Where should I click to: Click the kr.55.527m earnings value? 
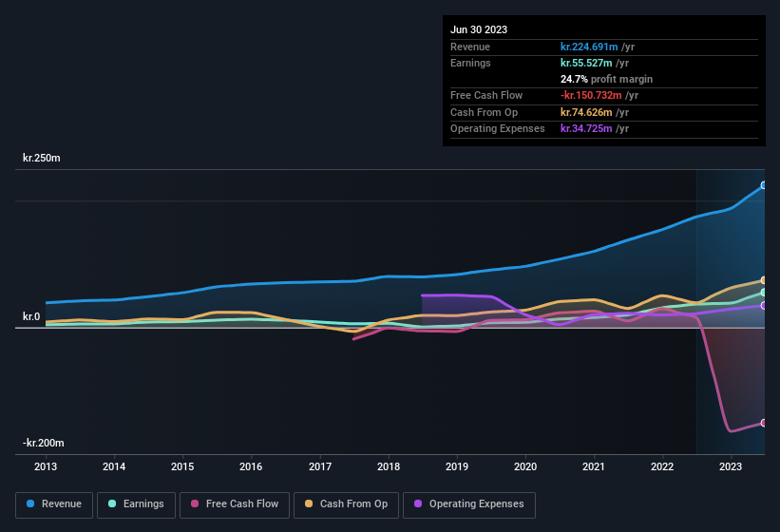tap(586, 63)
